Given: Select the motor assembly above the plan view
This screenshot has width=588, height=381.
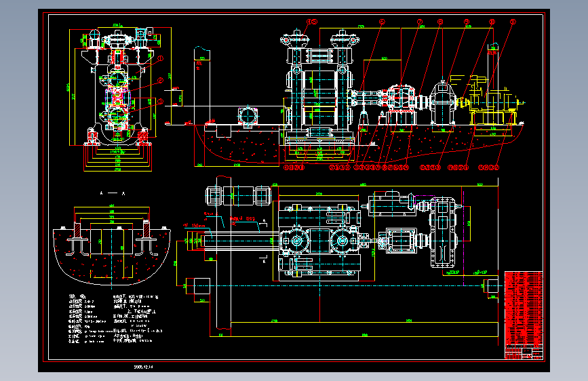Looking at the screenshot, I should 238,196.
